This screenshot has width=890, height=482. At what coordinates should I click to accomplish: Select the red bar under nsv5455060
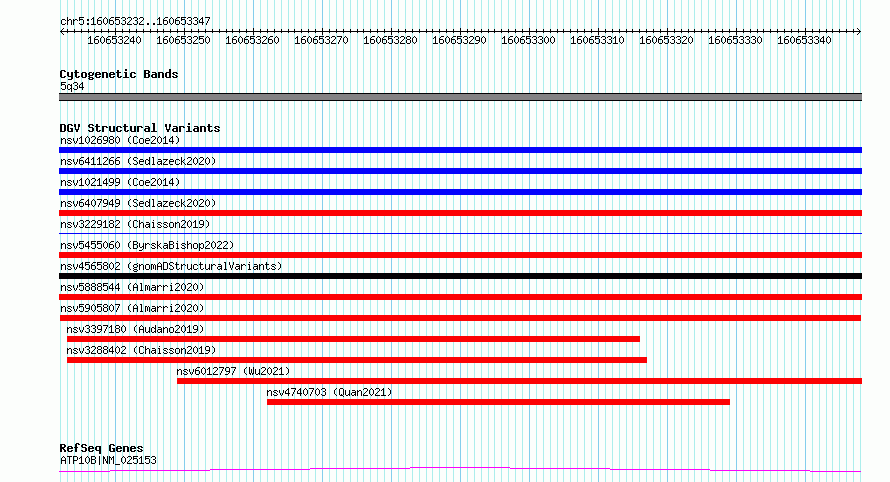pos(460,255)
